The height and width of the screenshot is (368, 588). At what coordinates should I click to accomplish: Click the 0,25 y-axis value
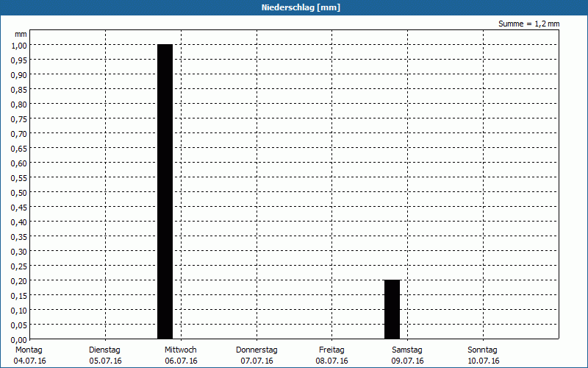point(19,266)
